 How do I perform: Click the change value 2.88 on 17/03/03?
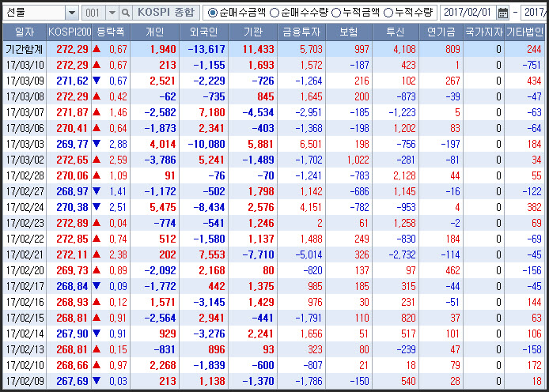click(x=118, y=144)
